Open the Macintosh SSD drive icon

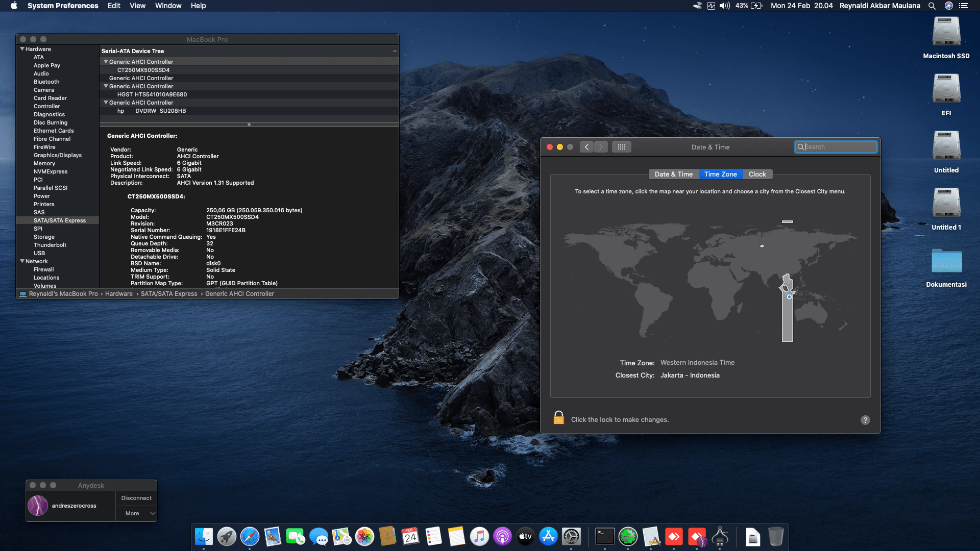[946, 32]
